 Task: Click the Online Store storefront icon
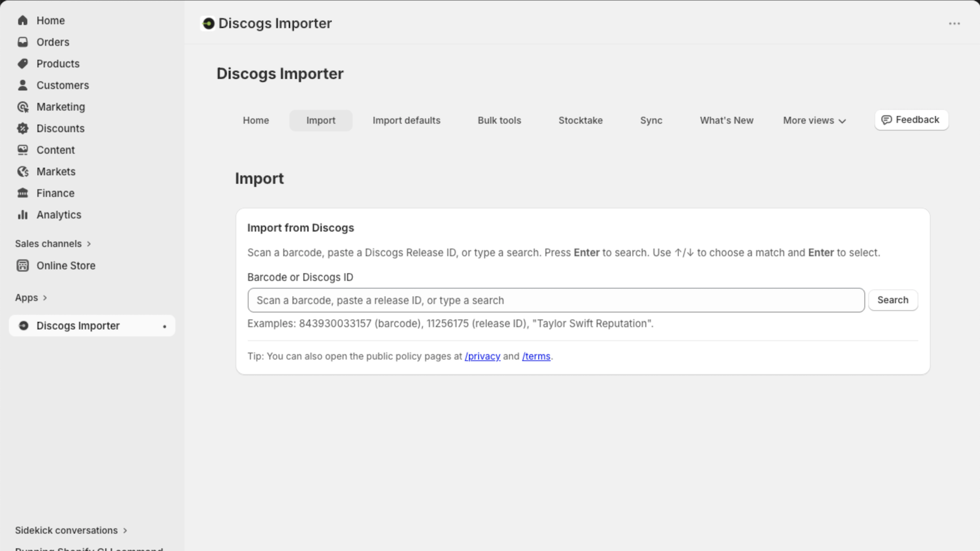tap(23, 266)
